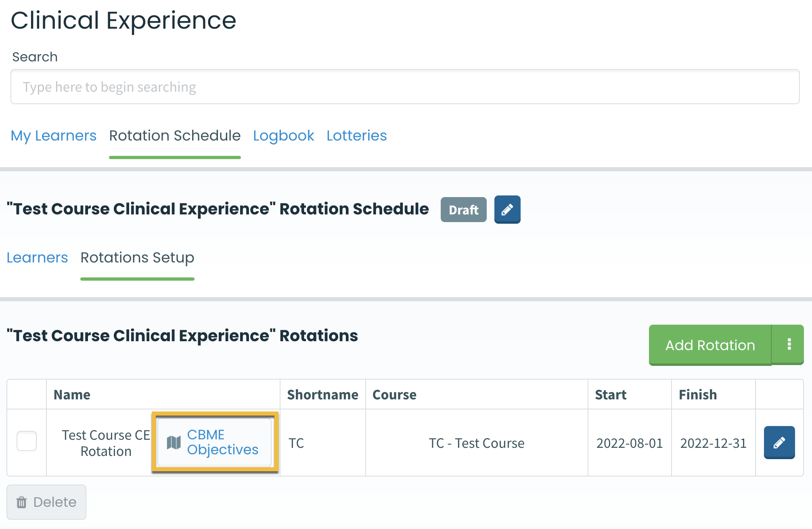Viewport: 812px width, 529px height.
Task: Click the map icon next to CBME Objectives
Action: click(x=174, y=443)
